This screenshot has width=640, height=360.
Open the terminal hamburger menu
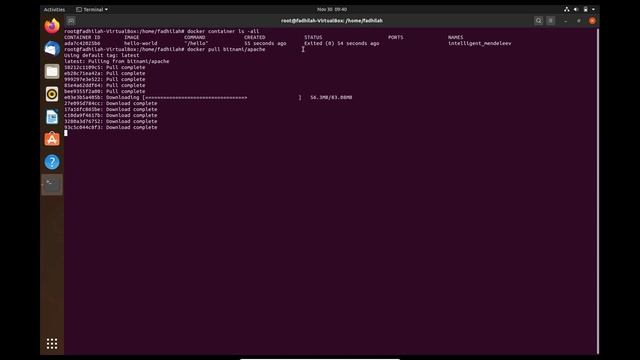tap(551, 20)
